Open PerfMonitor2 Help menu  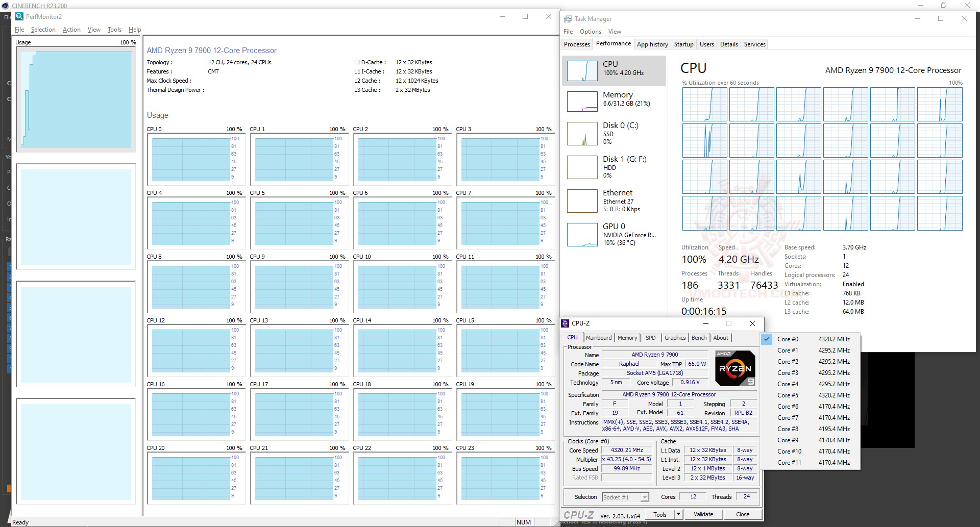(x=135, y=30)
